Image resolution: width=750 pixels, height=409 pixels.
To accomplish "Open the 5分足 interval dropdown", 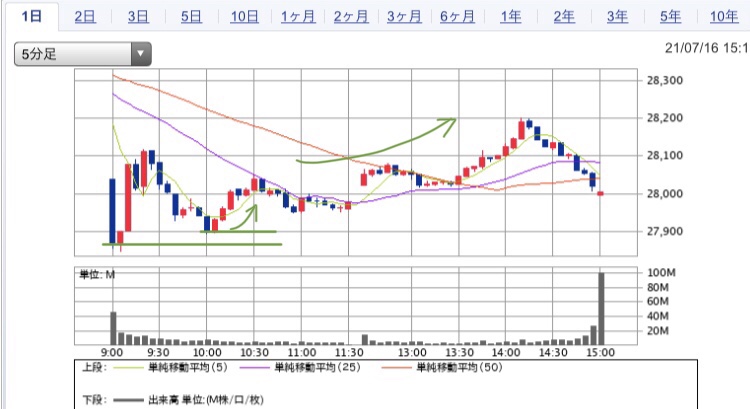I will pos(83,54).
